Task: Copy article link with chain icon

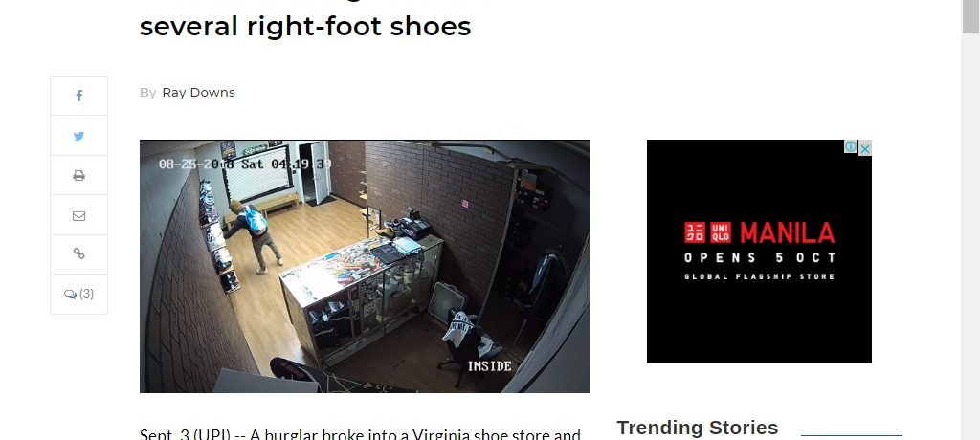Action: tap(78, 253)
